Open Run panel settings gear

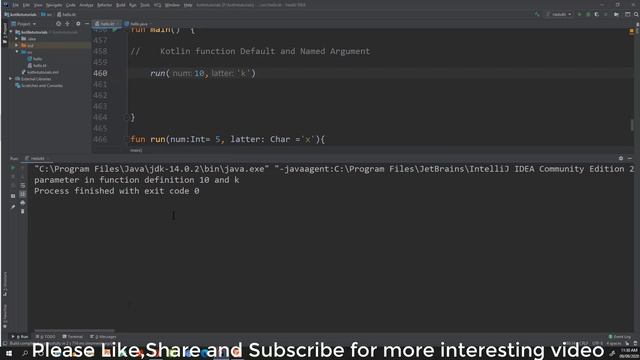click(621, 158)
